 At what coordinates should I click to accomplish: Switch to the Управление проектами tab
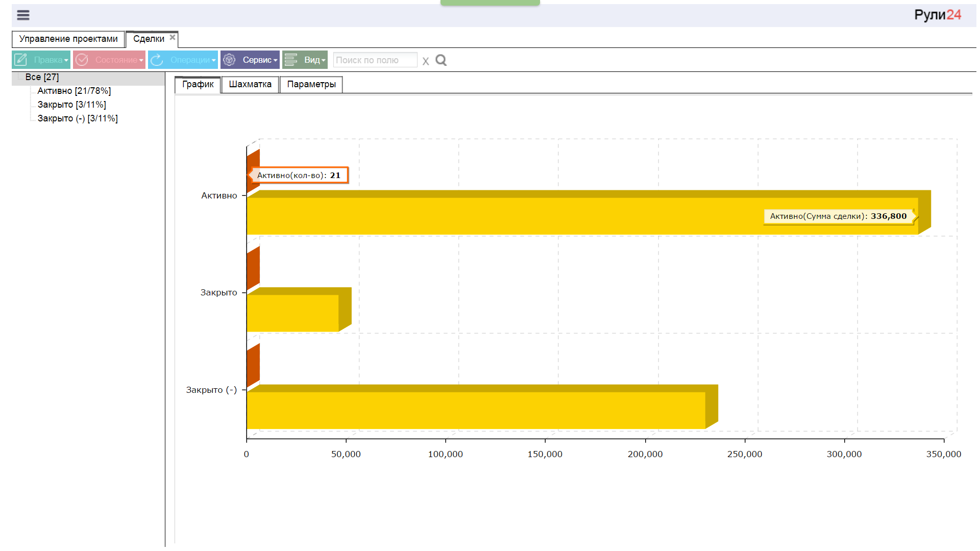[x=68, y=39]
